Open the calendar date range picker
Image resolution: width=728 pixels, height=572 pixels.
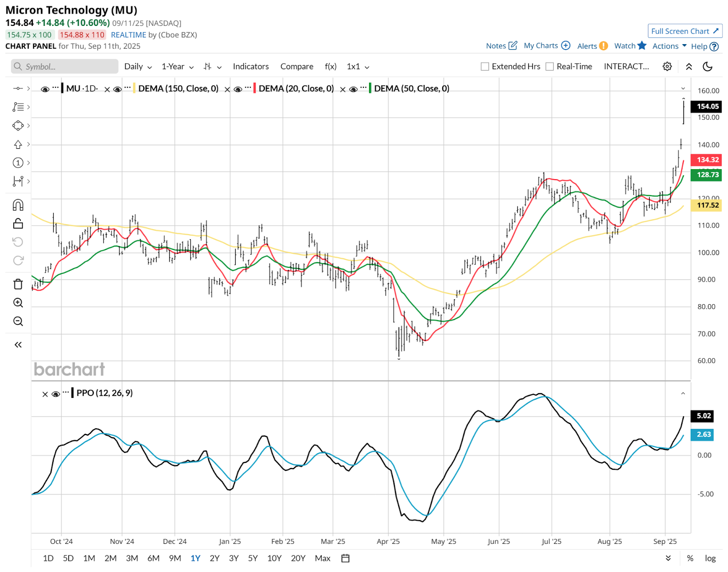[345, 558]
